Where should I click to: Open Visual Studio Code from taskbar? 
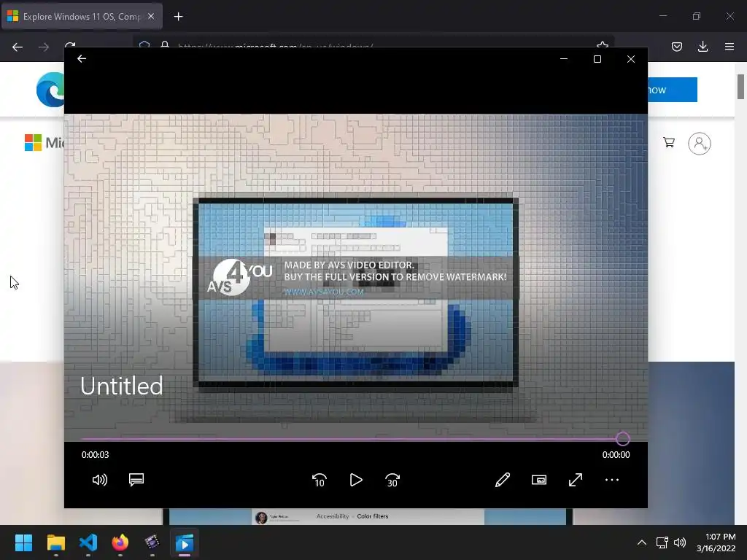click(x=88, y=542)
